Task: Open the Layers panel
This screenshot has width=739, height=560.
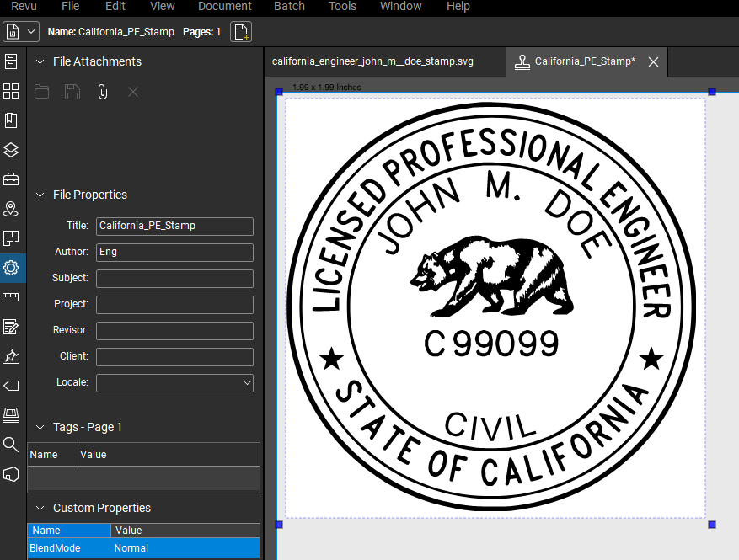Action: 11,150
